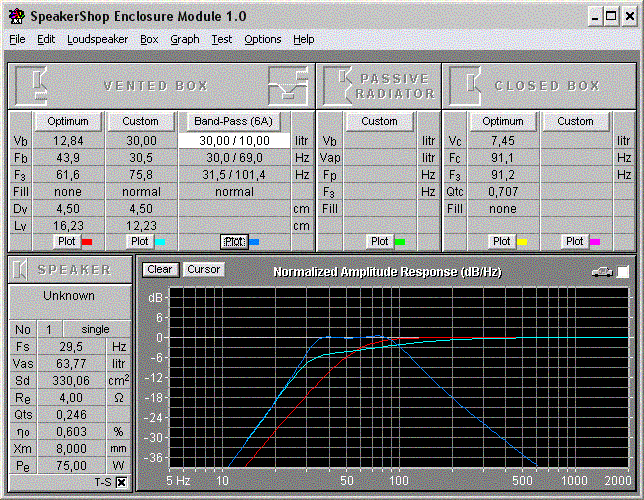Select the Sd value 330,06
Viewport: 644px width, 500px height.
pos(71,381)
